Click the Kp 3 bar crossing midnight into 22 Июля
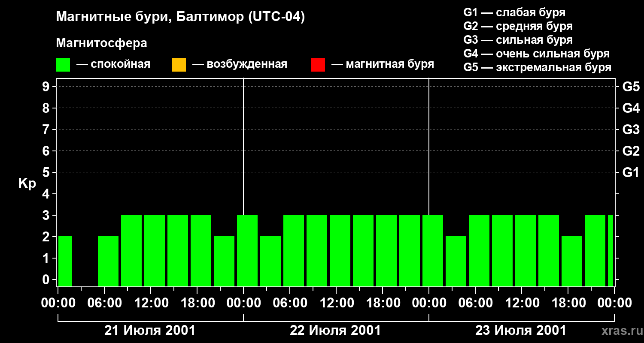 coord(247,250)
